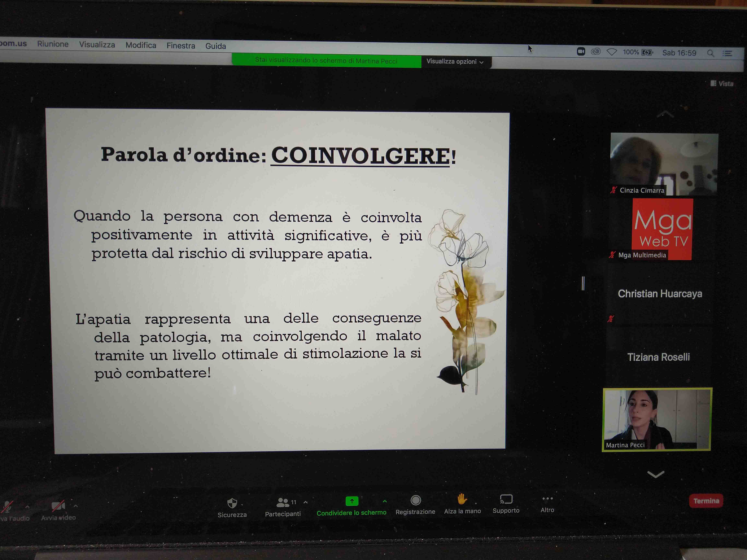This screenshot has height=560, width=747.
Task: Open Spotlight search magnifier
Action: point(710,53)
